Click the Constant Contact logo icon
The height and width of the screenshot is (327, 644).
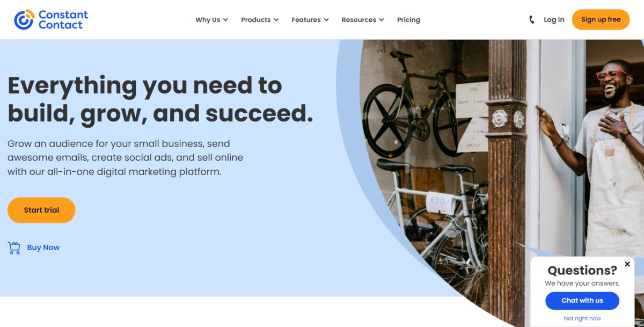(24, 20)
